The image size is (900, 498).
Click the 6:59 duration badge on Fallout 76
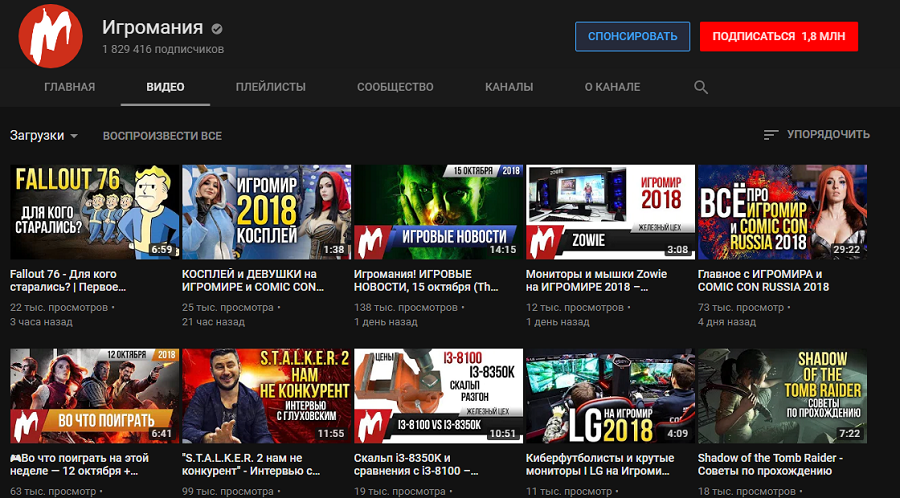(x=162, y=250)
